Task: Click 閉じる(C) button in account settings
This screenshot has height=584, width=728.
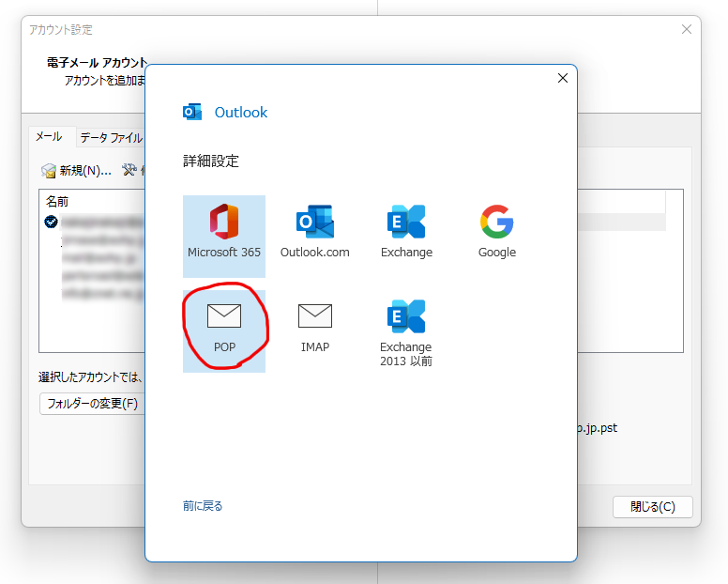Action: pyautogui.click(x=652, y=506)
